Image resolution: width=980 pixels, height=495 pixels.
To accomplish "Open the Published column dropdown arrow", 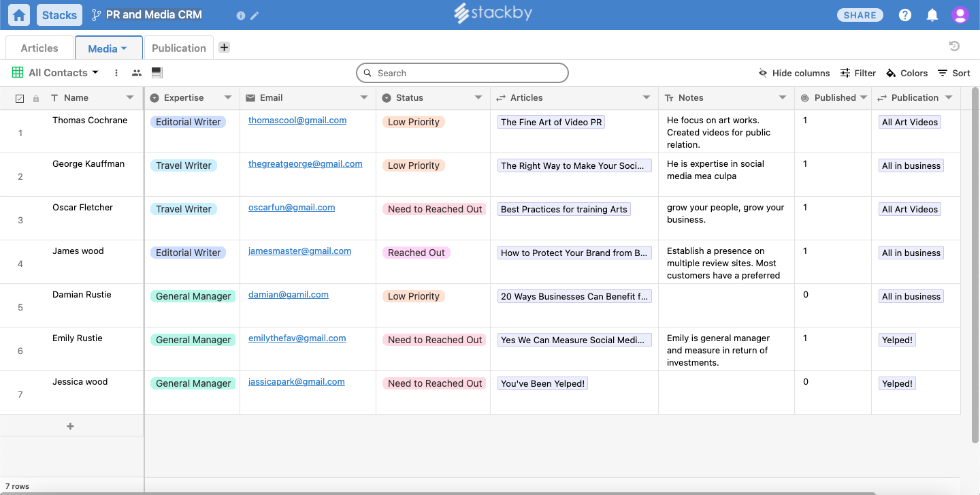I will coord(864,98).
